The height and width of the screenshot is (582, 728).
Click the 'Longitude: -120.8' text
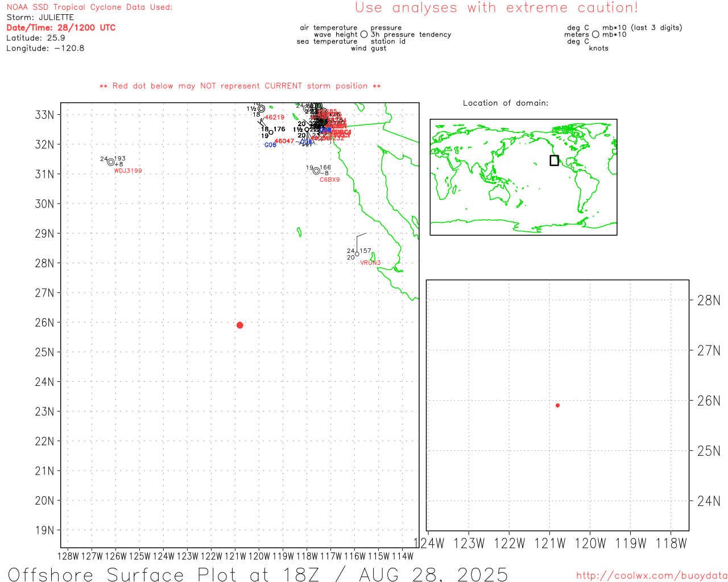click(x=45, y=48)
